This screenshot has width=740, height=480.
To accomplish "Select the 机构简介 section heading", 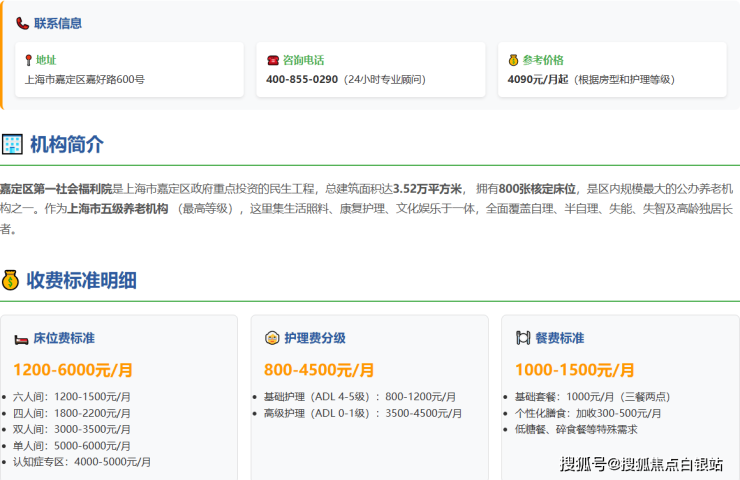I will pos(66,144).
